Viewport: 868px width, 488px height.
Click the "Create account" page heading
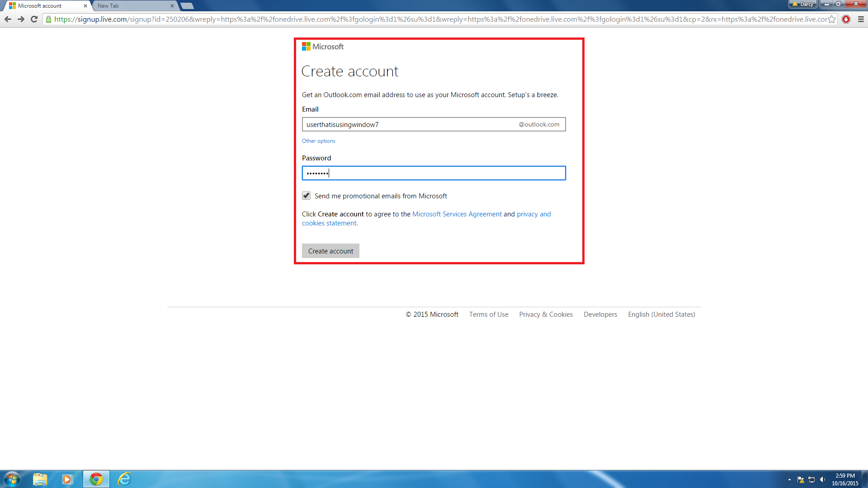click(x=349, y=71)
